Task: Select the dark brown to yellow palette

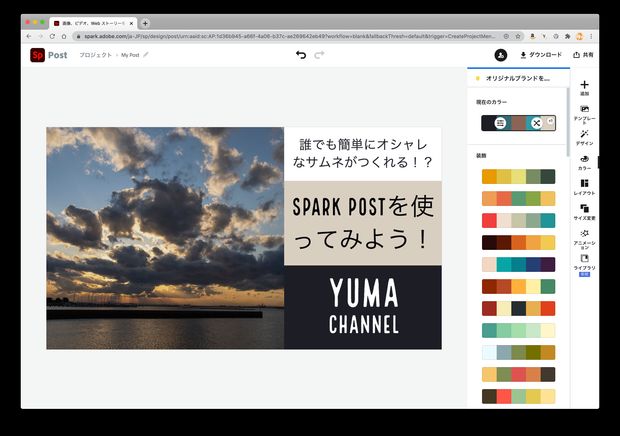Action: (518, 243)
